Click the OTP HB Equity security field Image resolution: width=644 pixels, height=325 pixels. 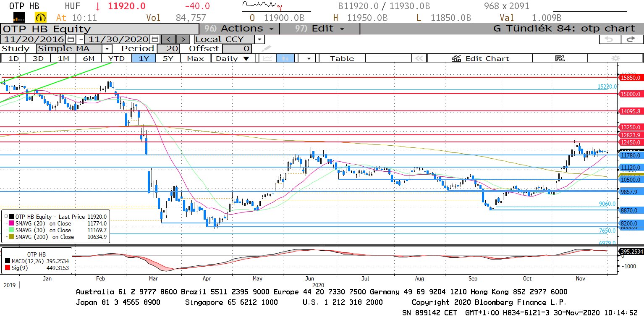point(99,29)
